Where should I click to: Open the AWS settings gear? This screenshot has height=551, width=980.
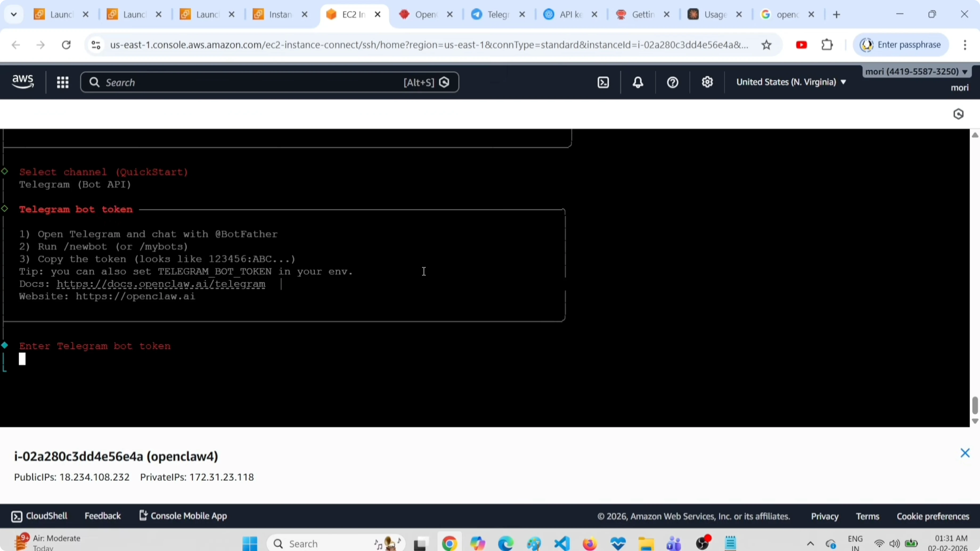click(707, 82)
